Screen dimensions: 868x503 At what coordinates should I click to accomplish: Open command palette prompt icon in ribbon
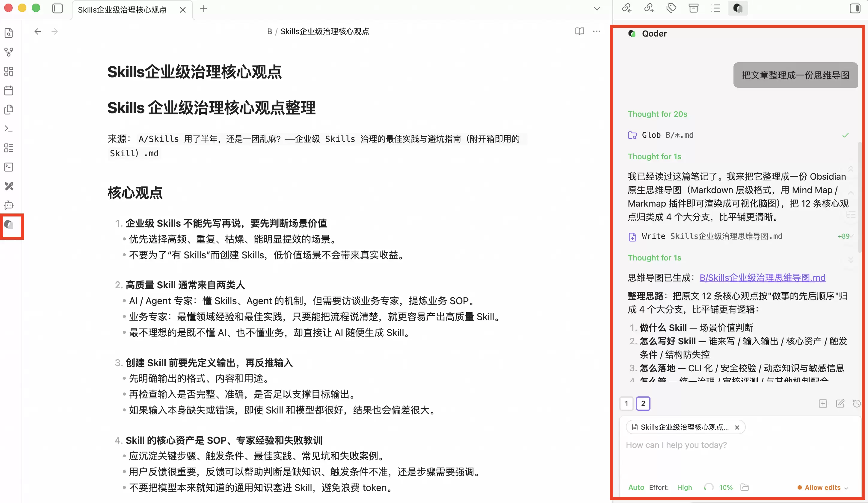tap(9, 129)
